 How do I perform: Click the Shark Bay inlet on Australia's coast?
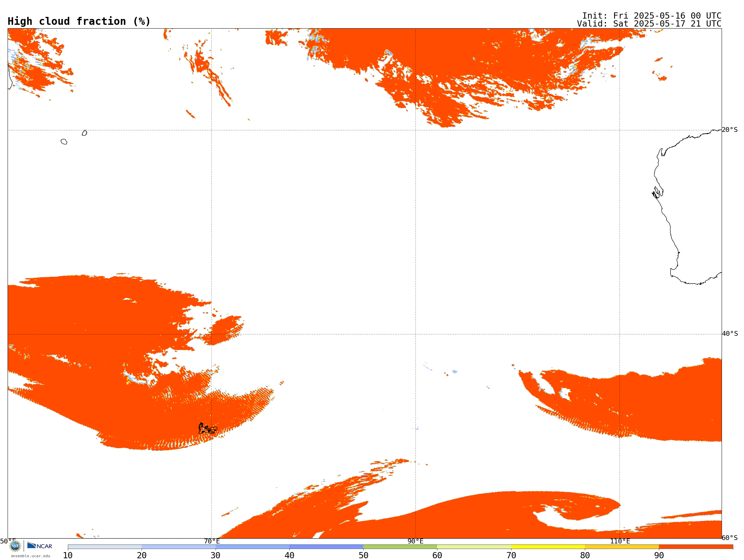[658, 193]
